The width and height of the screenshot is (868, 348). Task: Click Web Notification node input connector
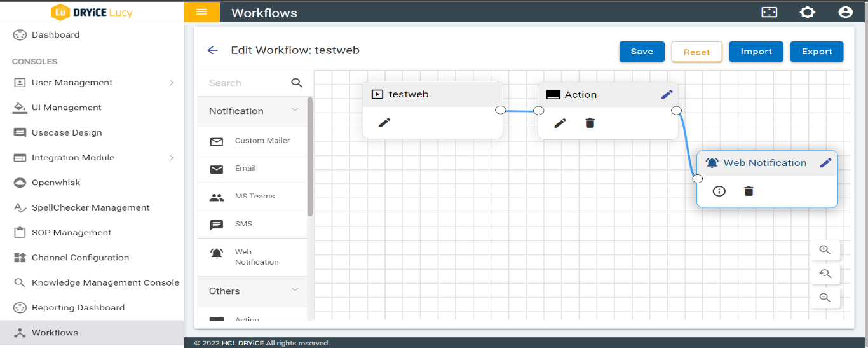(697, 179)
